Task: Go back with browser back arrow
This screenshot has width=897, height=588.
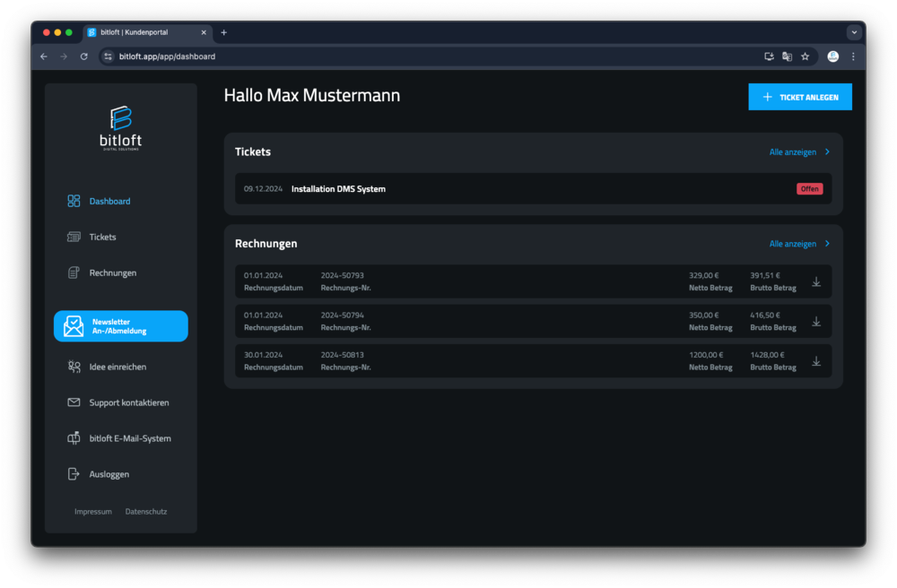Action: pos(44,56)
